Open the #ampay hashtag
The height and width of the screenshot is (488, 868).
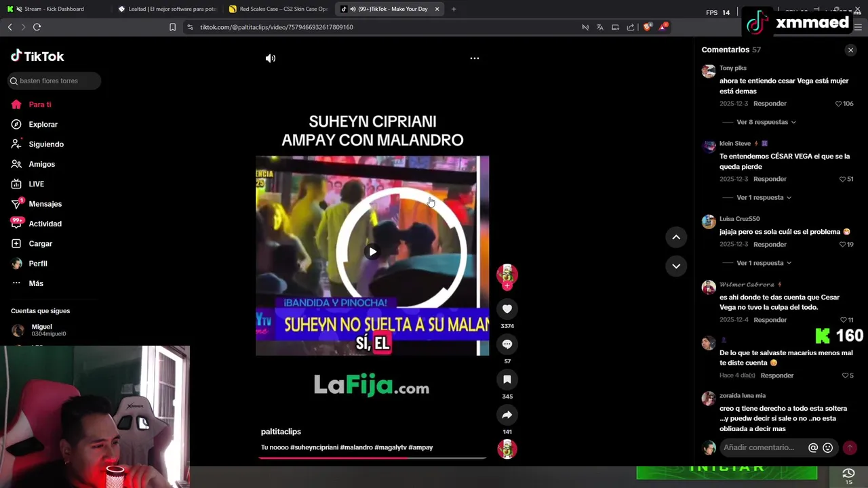420,447
